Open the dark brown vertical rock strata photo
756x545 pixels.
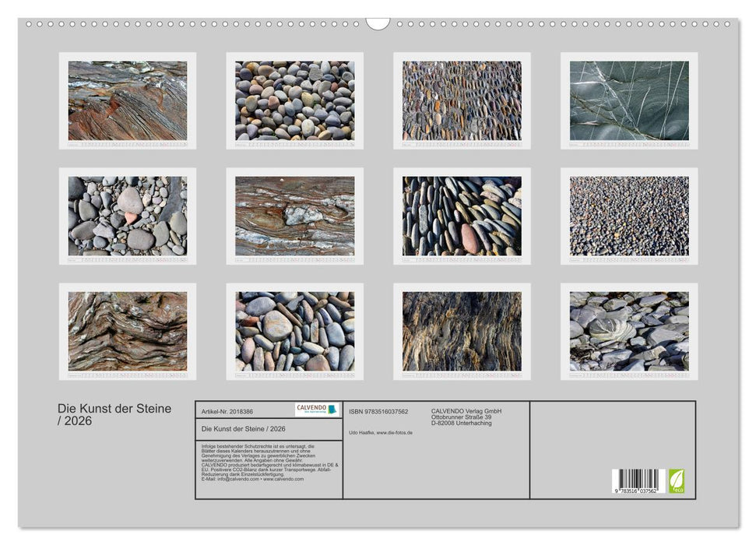(x=462, y=331)
